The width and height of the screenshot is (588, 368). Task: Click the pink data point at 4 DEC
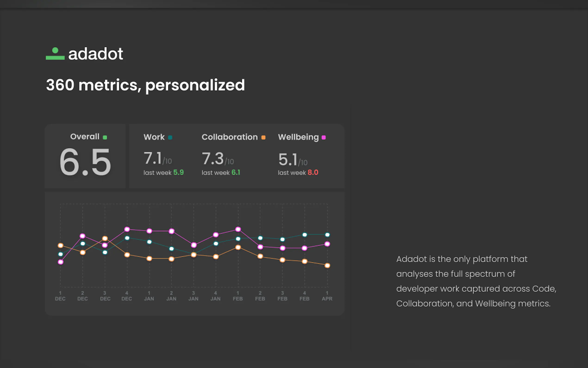(127, 229)
